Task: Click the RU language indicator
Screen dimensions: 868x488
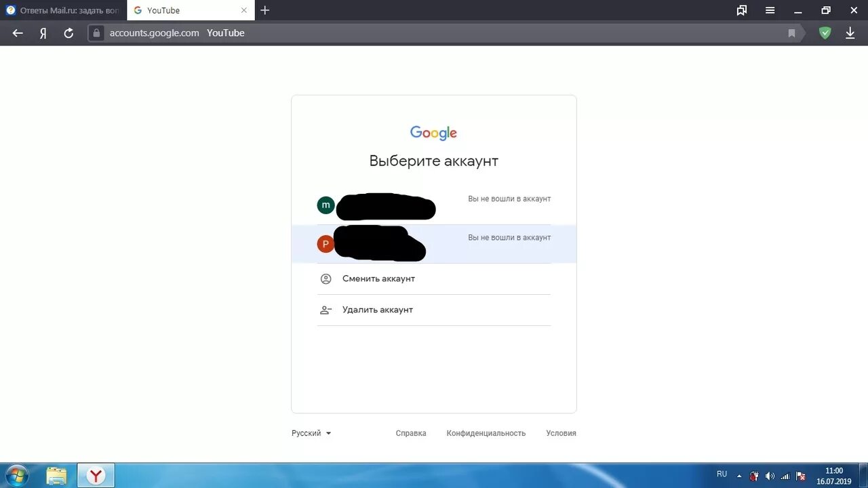Action: [722, 474]
